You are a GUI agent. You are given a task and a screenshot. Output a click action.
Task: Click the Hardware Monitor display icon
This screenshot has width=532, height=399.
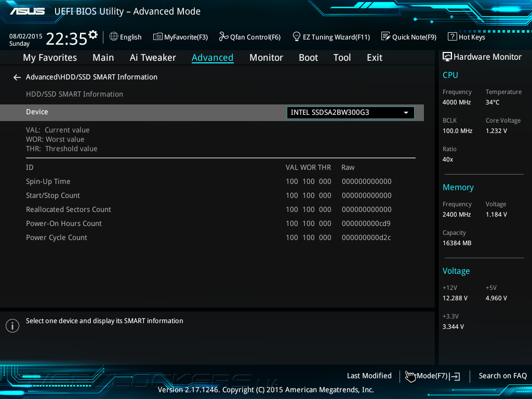pos(447,57)
